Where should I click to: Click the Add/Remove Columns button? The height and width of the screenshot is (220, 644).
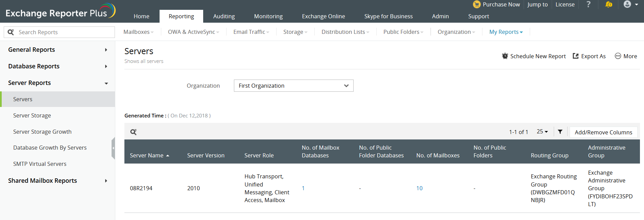(x=603, y=132)
